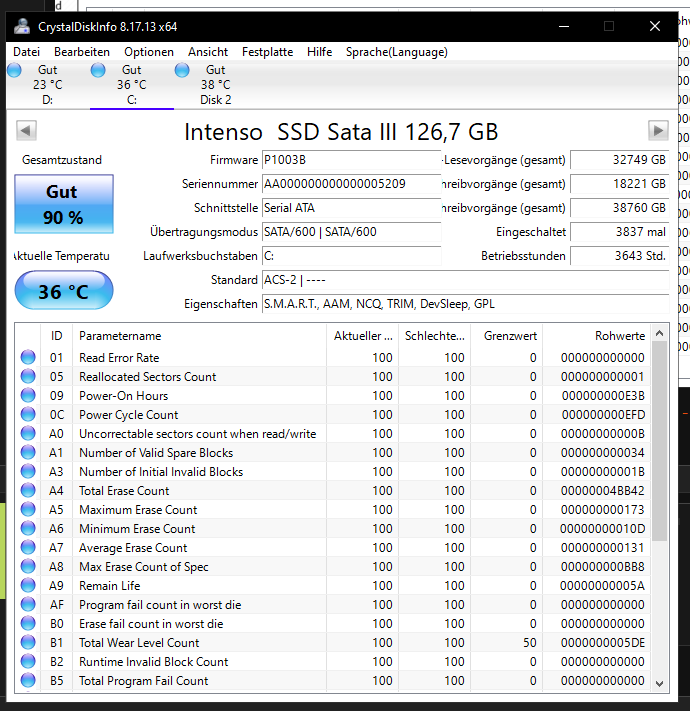This screenshot has width=690, height=711.
Task: Click the Parametername column header
Action: pyautogui.click(x=199, y=336)
